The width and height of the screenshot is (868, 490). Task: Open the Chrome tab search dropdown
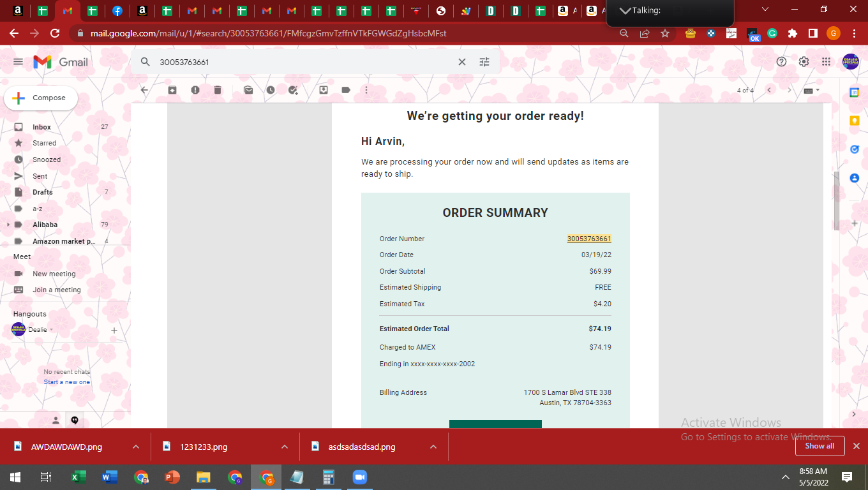[x=766, y=10]
